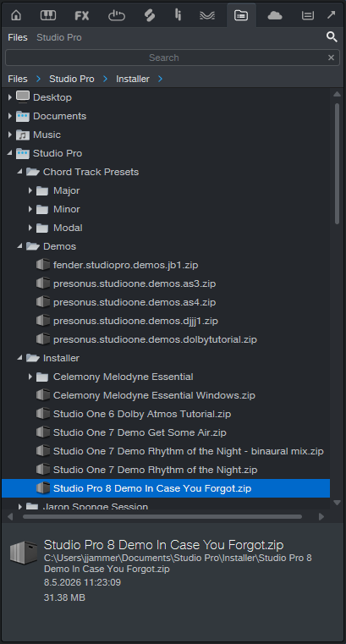Switch to the FX effects tab

pos(82,15)
